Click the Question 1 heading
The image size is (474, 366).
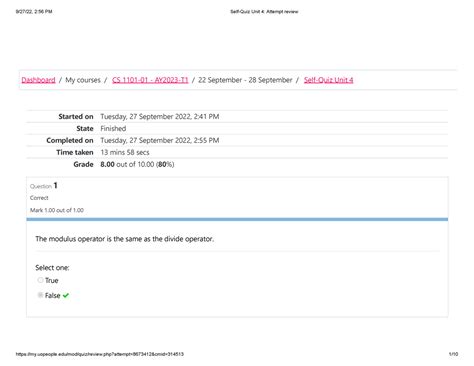(x=44, y=186)
